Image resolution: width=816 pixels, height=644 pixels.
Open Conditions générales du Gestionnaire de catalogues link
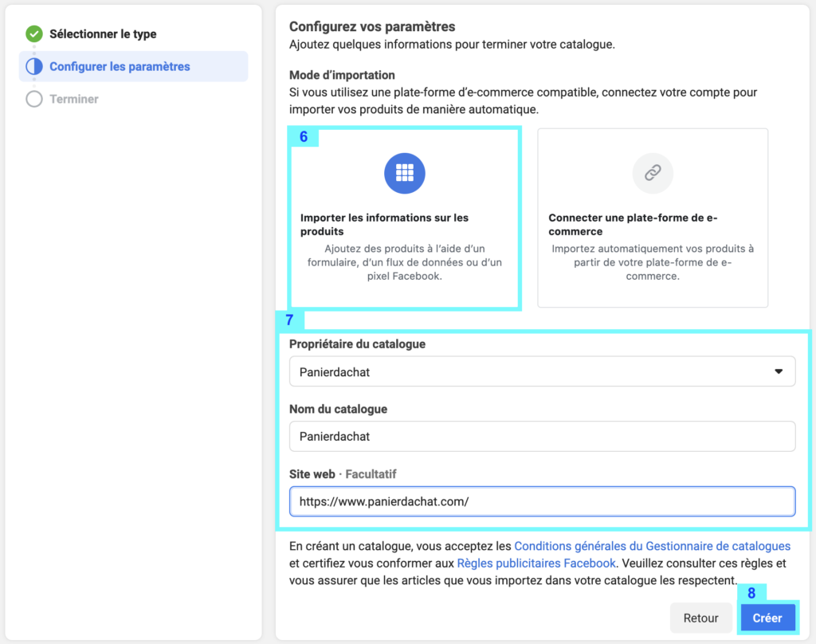(x=652, y=546)
